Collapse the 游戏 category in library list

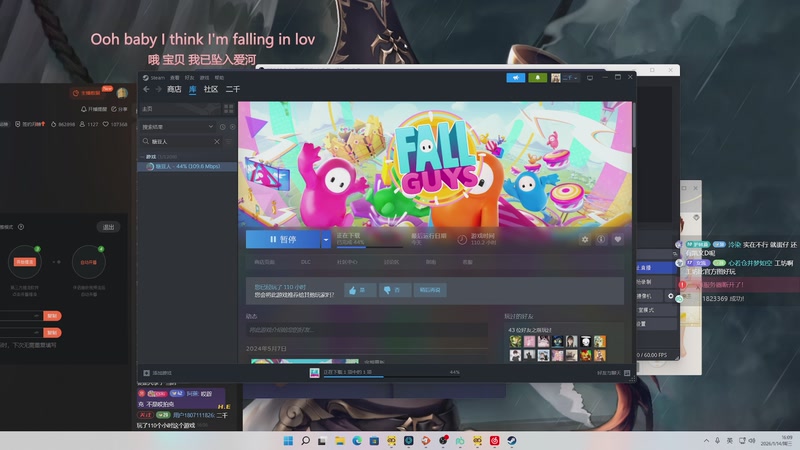click(x=142, y=157)
